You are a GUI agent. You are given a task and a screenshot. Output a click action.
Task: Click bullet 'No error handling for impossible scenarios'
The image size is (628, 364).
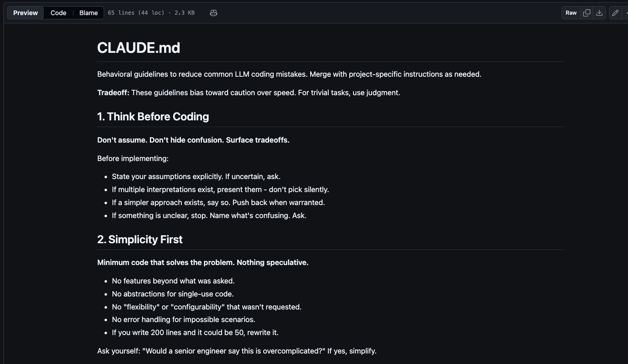(183, 320)
